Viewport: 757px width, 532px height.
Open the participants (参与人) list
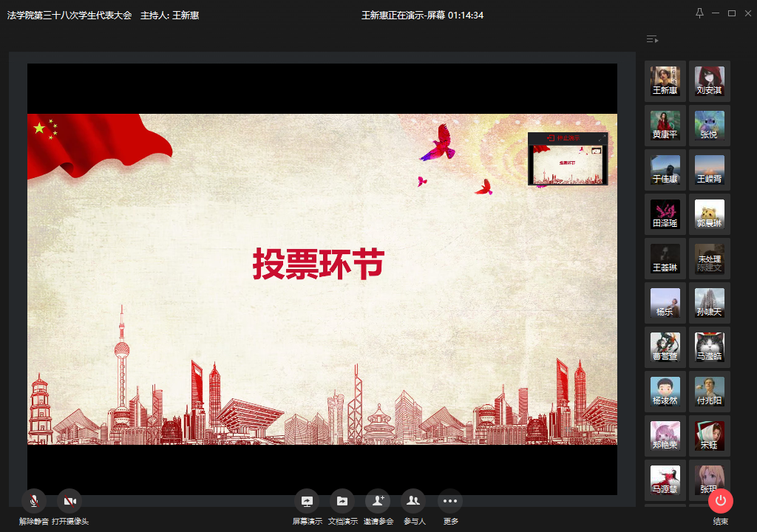[x=413, y=502]
